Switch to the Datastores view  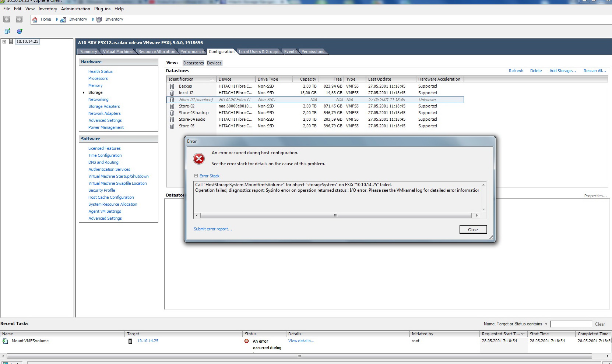(x=193, y=63)
